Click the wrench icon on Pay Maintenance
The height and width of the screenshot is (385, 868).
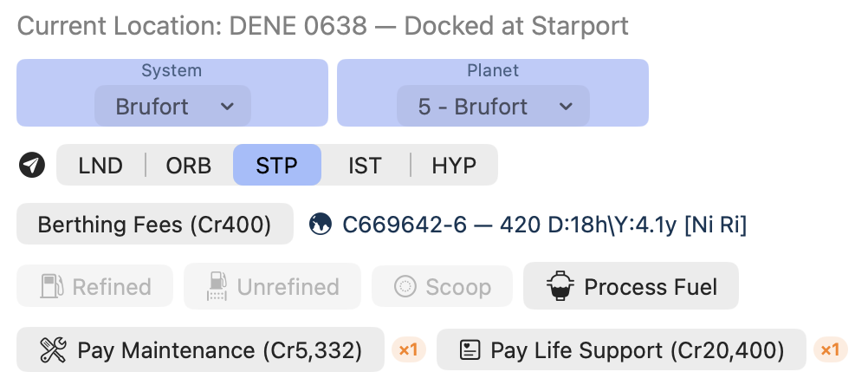54,350
